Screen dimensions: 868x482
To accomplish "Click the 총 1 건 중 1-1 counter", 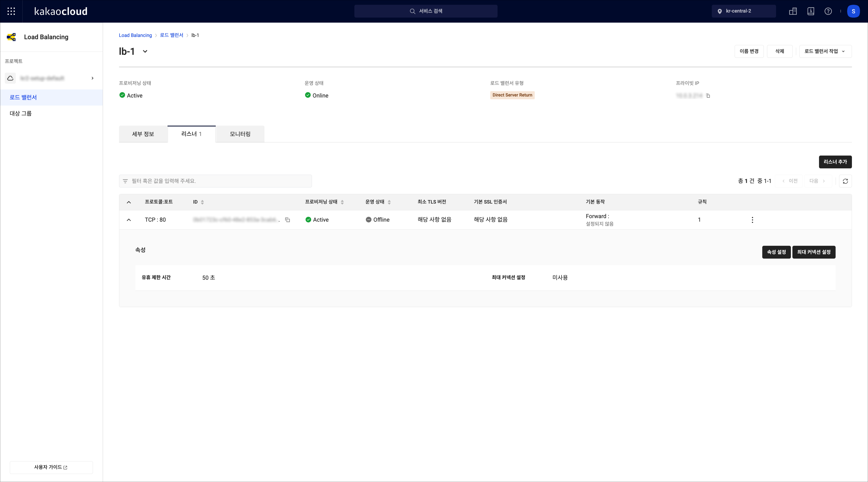I will click(x=754, y=181).
